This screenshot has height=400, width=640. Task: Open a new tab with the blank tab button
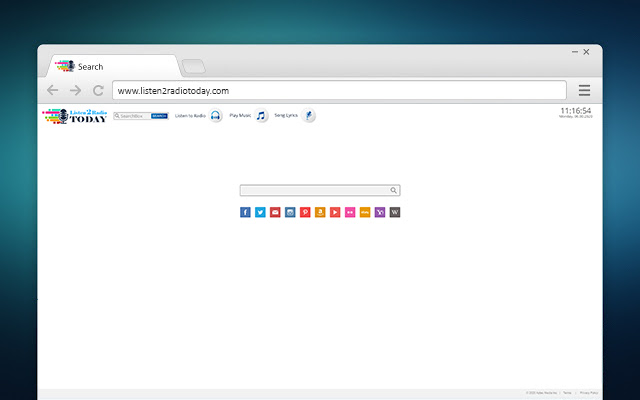(x=193, y=67)
